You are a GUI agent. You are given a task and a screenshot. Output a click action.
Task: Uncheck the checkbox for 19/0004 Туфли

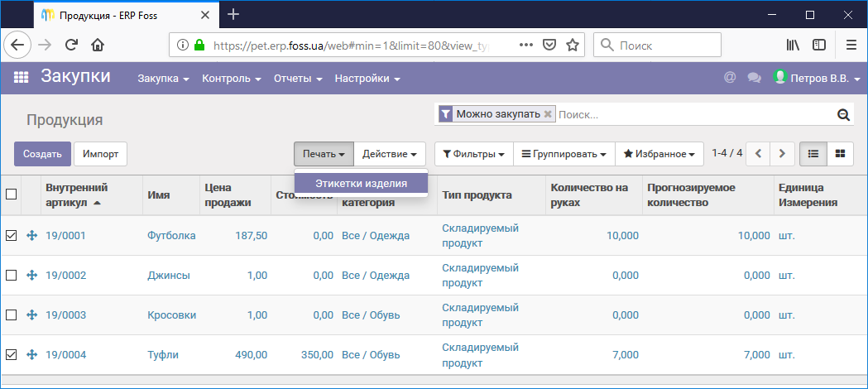(x=11, y=355)
